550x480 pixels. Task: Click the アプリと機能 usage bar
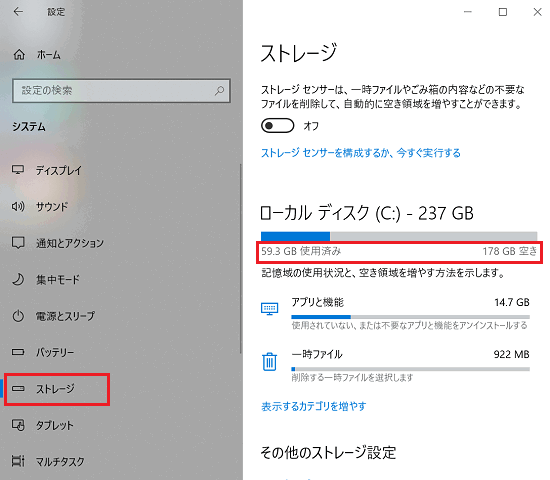pyautogui.click(x=410, y=317)
